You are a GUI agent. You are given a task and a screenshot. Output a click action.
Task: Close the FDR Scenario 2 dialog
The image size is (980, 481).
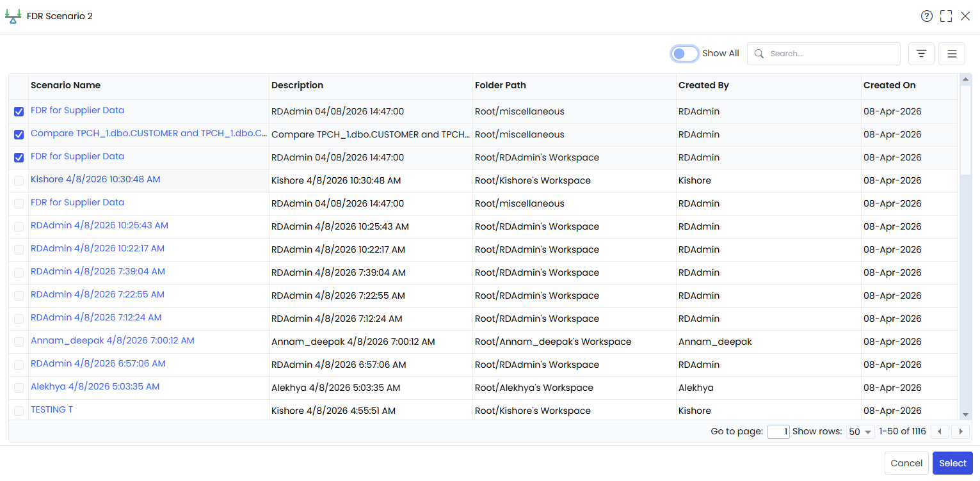point(965,17)
